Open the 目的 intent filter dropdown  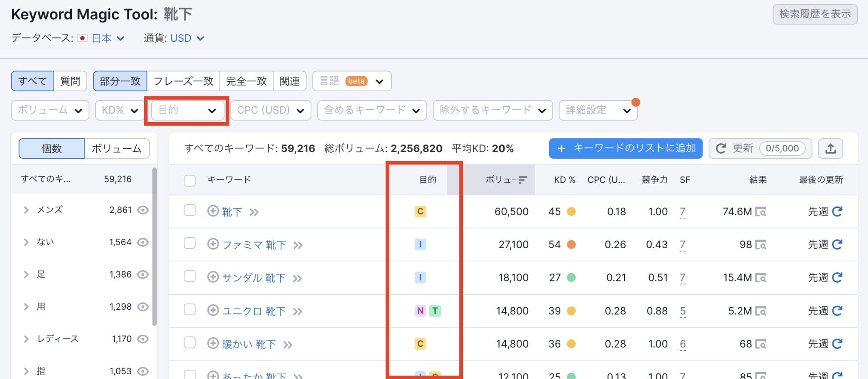tap(188, 111)
